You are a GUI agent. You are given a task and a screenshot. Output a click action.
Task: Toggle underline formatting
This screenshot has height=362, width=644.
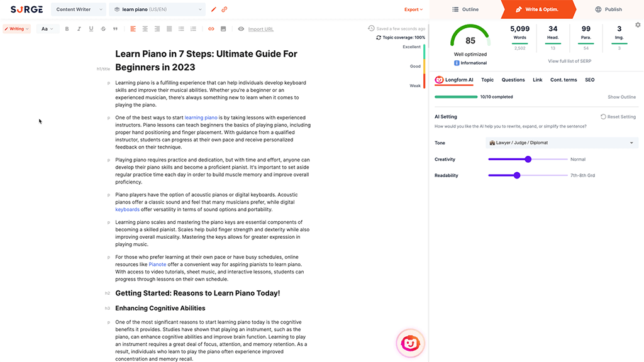(91, 29)
